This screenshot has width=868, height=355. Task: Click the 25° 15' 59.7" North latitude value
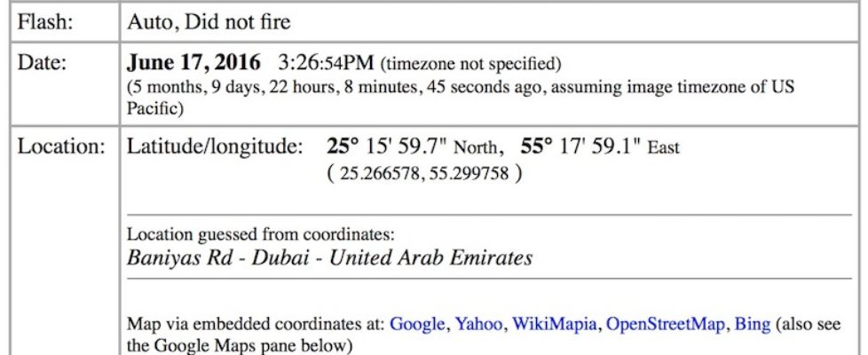click(412, 146)
